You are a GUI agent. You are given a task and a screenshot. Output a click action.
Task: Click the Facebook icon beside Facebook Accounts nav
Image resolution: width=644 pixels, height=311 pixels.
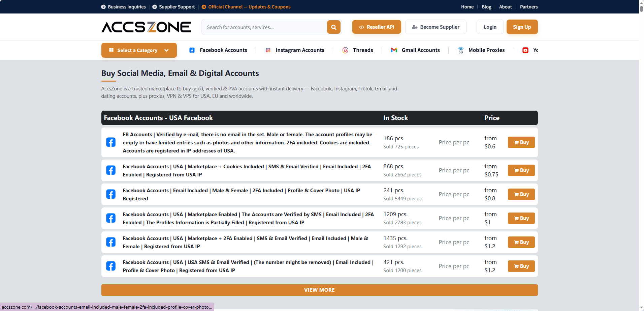(x=192, y=50)
